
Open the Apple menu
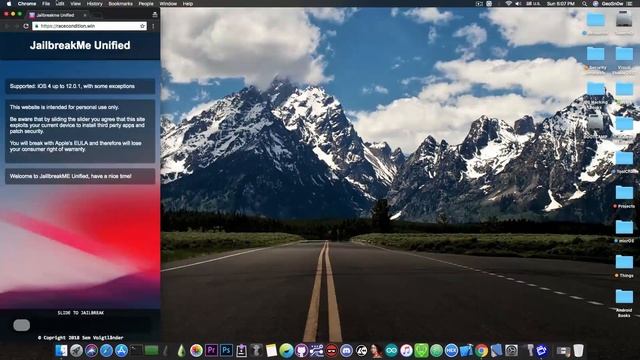9,4
